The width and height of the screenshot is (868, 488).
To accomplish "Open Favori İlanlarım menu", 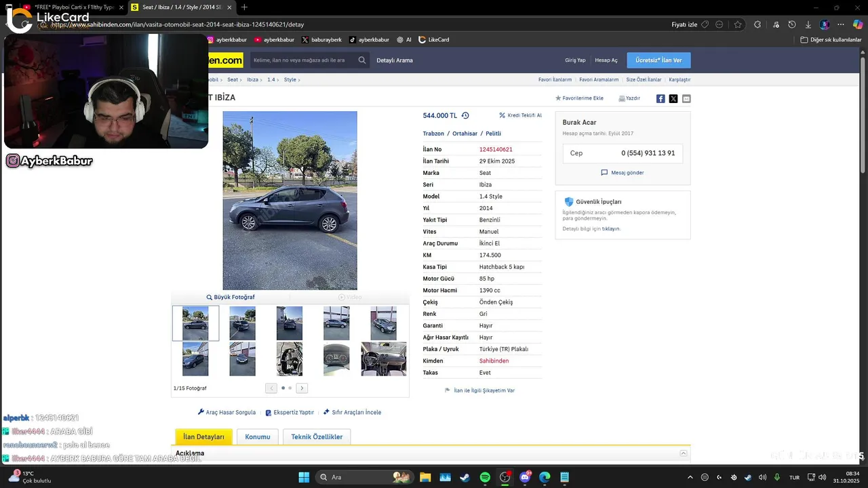I will [555, 80].
